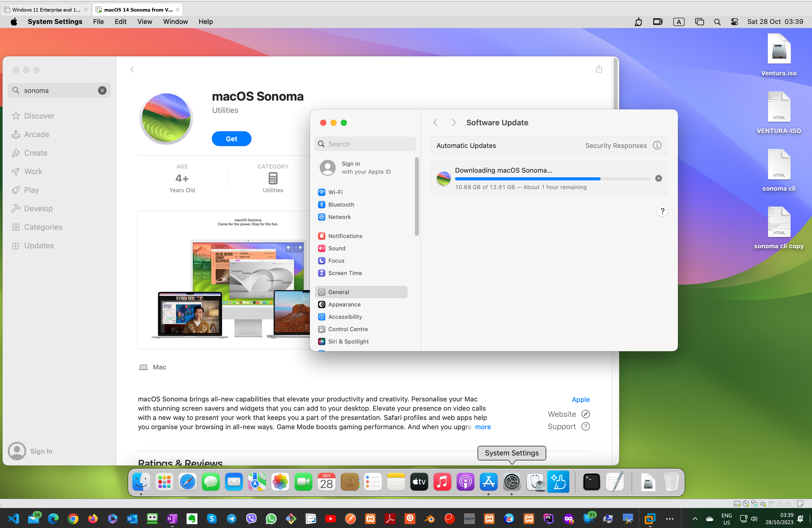Open the developer Website link

568,414
